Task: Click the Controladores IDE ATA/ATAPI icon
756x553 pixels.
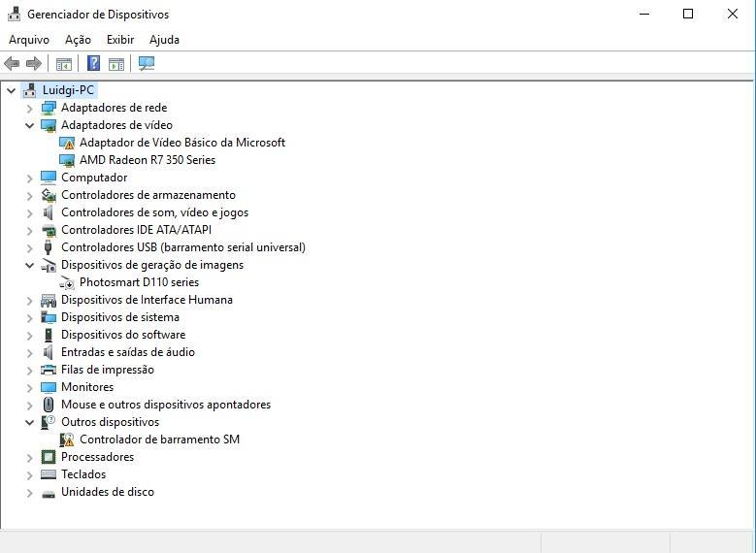Action: pos(49,230)
